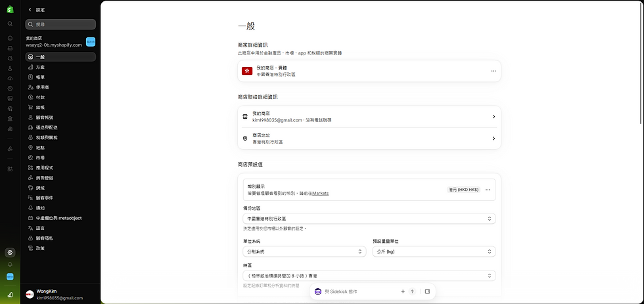
Task: Open 市場 settings
Action: 60,158
